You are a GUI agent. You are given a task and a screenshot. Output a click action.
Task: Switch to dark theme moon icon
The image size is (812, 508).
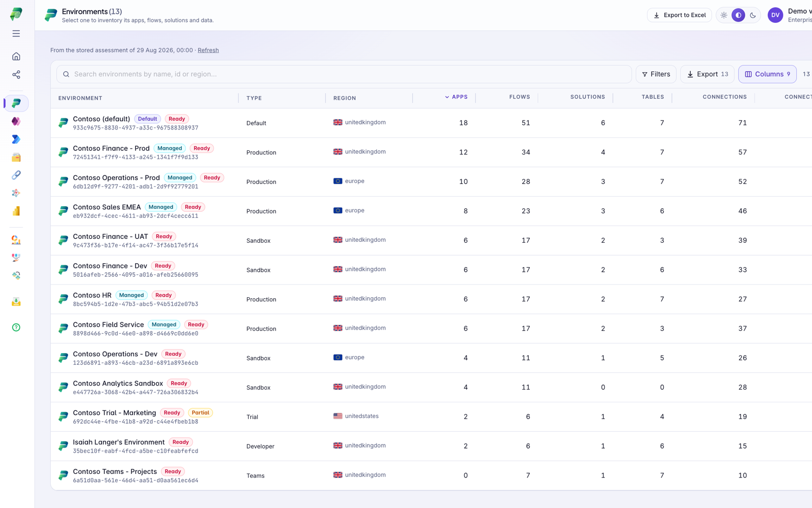pyautogui.click(x=753, y=15)
